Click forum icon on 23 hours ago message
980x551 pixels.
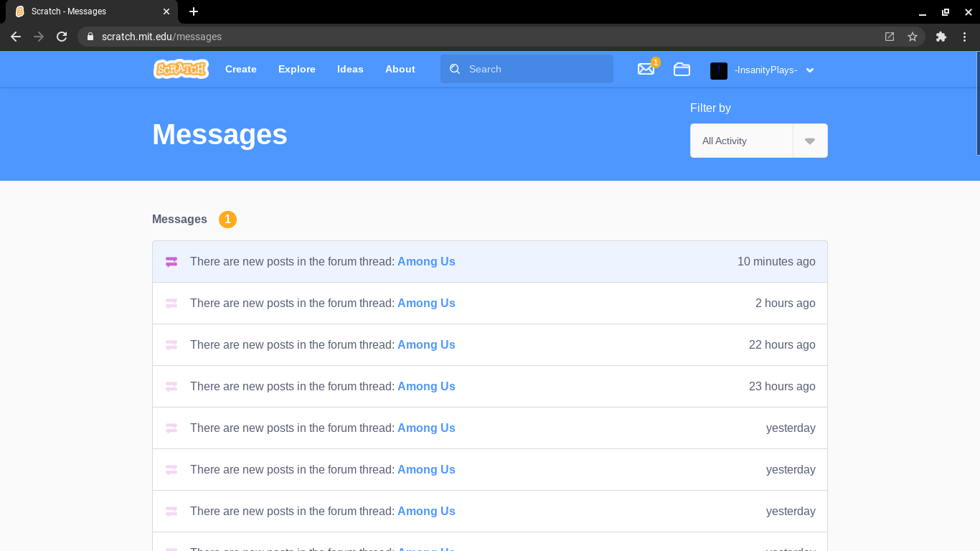pyautogui.click(x=171, y=387)
